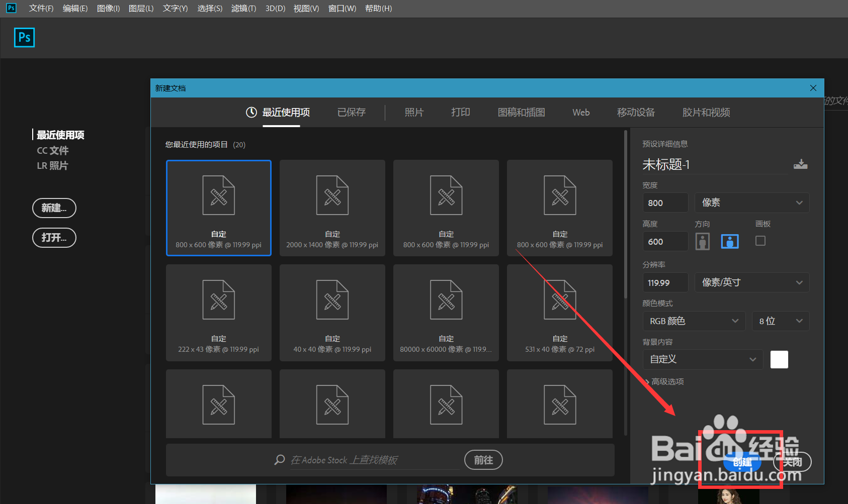Click the clock icon on 最近使用项 tab
The width and height of the screenshot is (848, 504).
point(251,112)
